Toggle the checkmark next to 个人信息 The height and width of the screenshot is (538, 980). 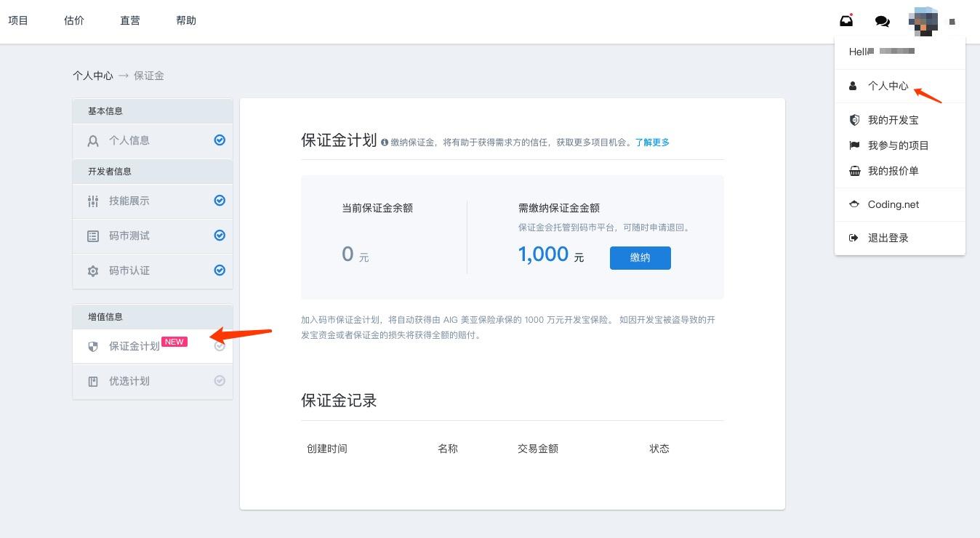(220, 140)
